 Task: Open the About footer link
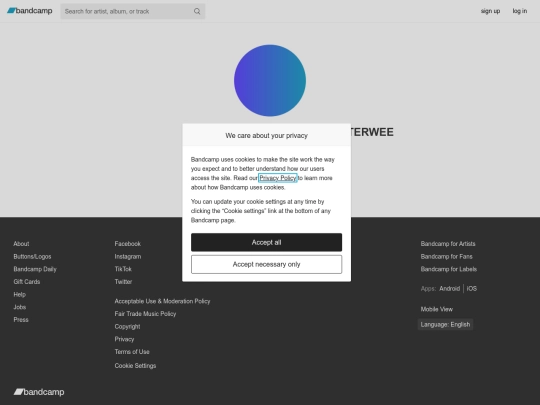21,244
